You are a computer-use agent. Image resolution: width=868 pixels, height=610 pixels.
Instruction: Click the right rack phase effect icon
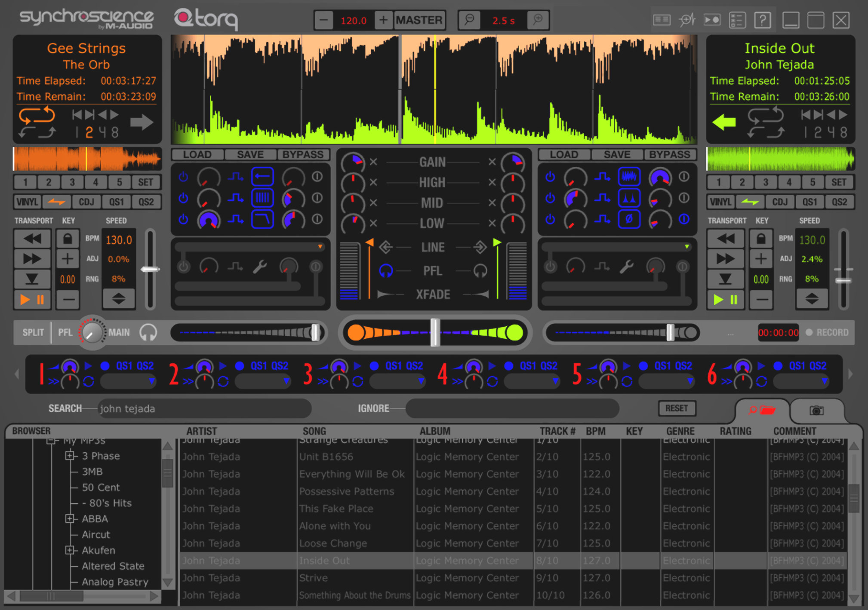pos(629,219)
